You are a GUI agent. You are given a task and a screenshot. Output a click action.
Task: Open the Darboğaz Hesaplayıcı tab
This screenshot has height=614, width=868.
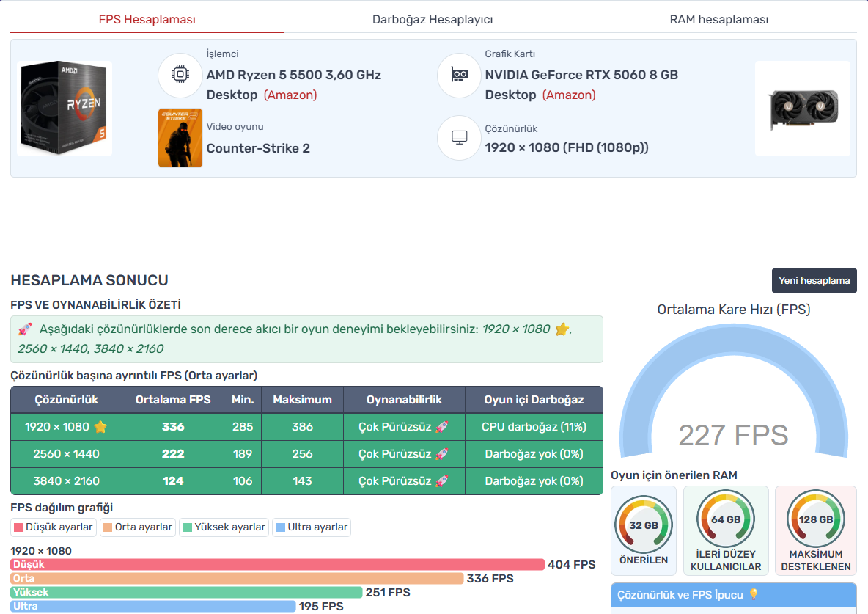pyautogui.click(x=433, y=19)
